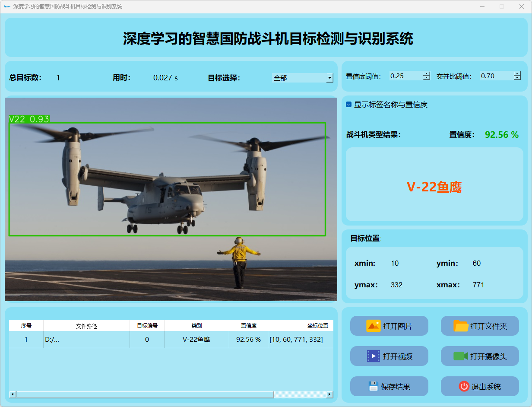This screenshot has width=532, height=407.
Task: Click the ymin value 60
Action: 477,263
